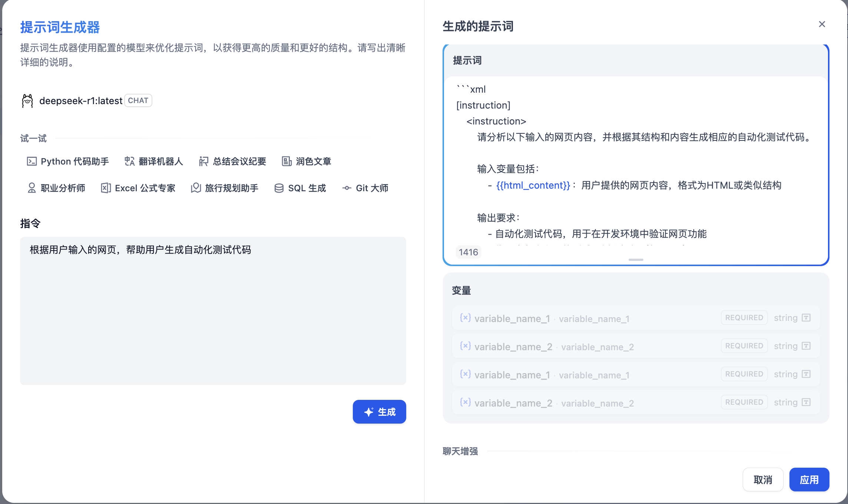Click the 总结会议纪要 template icon
848x504 pixels.
203,161
